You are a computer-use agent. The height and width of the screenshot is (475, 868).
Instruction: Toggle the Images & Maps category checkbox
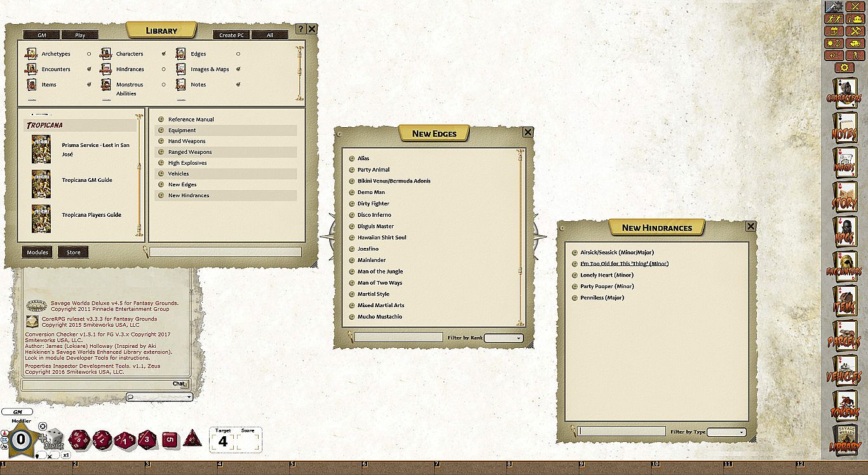[x=238, y=69]
